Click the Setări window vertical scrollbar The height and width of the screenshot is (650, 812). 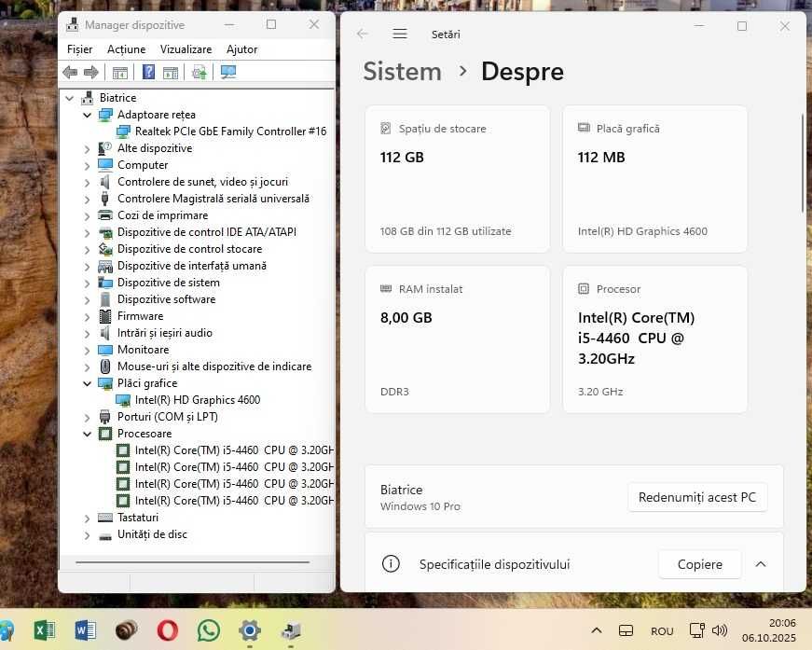pos(803,162)
